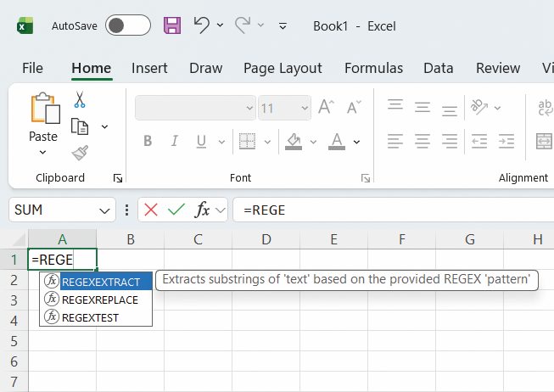The height and width of the screenshot is (392, 554).
Task: Click the Insert Function fx button
Action: tap(203, 210)
